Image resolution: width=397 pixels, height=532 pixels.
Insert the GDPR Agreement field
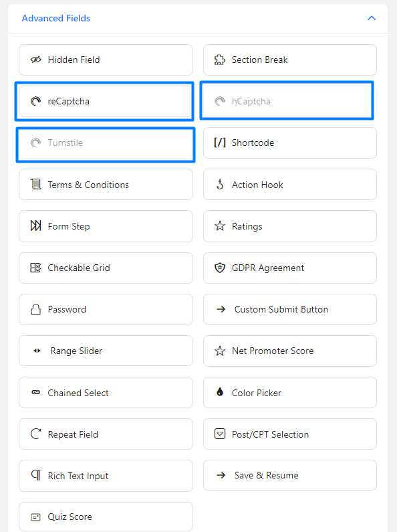point(289,268)
